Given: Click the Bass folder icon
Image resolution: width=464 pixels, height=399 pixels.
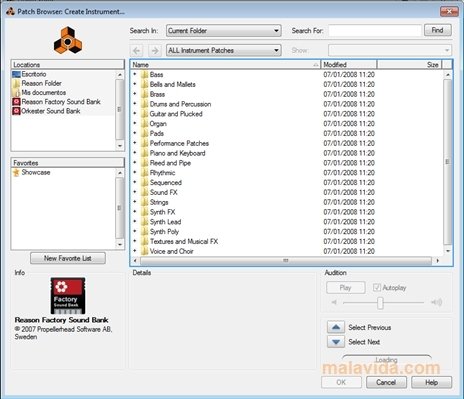Looking at the screenshot, I should point(144,75).
